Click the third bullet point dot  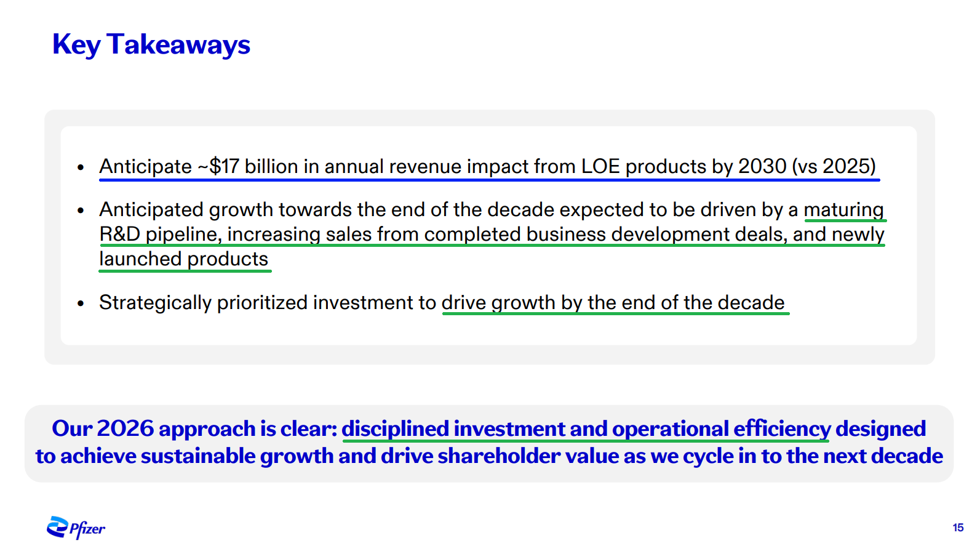(81, 304)
